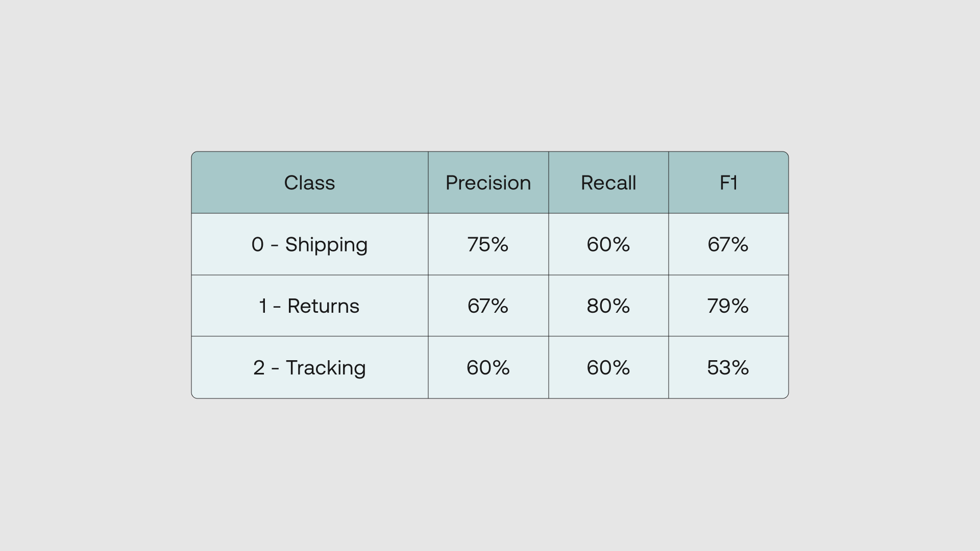Click Shipping precision value 75%
Viewport: 980px width, 551px height.
pyautogui.click(x=488, y=244)
